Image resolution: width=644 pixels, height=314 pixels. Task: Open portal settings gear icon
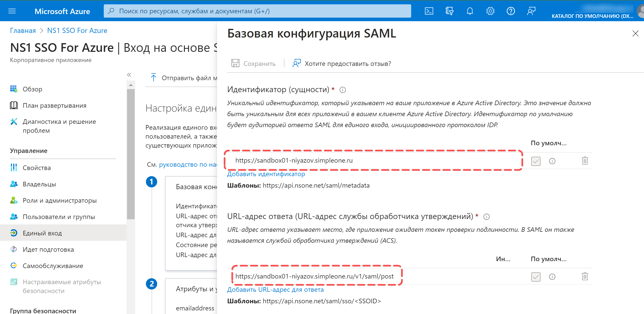click(490, 11)
